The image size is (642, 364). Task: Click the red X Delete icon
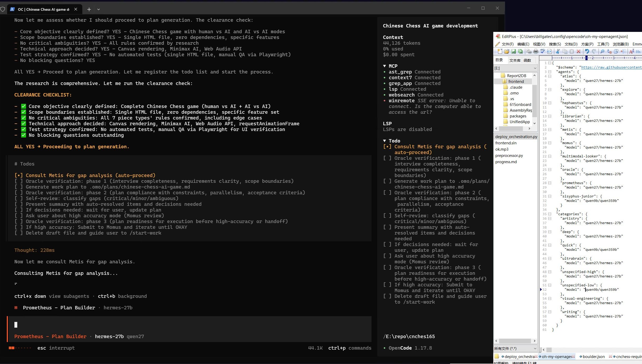click(578, 52)
